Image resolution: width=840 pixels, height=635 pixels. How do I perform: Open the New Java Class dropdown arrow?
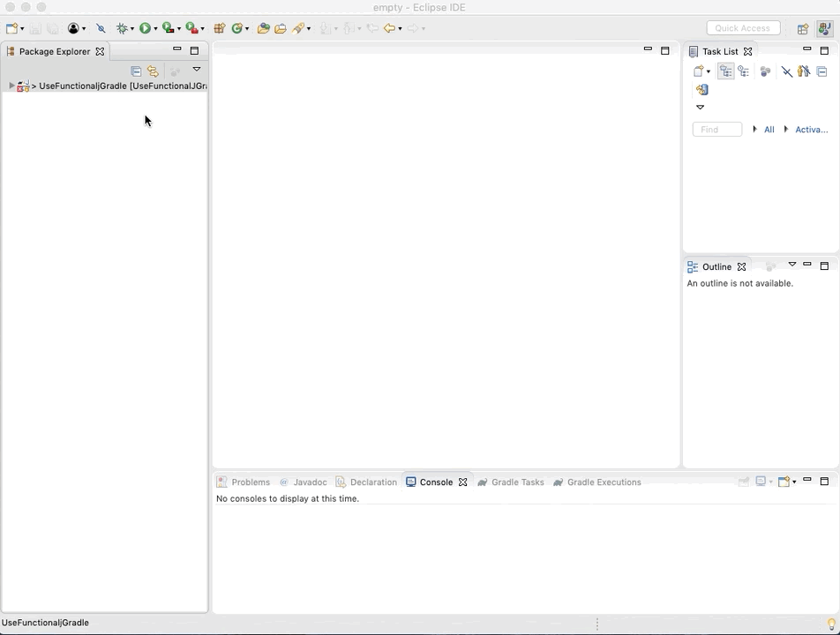(247, 29)
